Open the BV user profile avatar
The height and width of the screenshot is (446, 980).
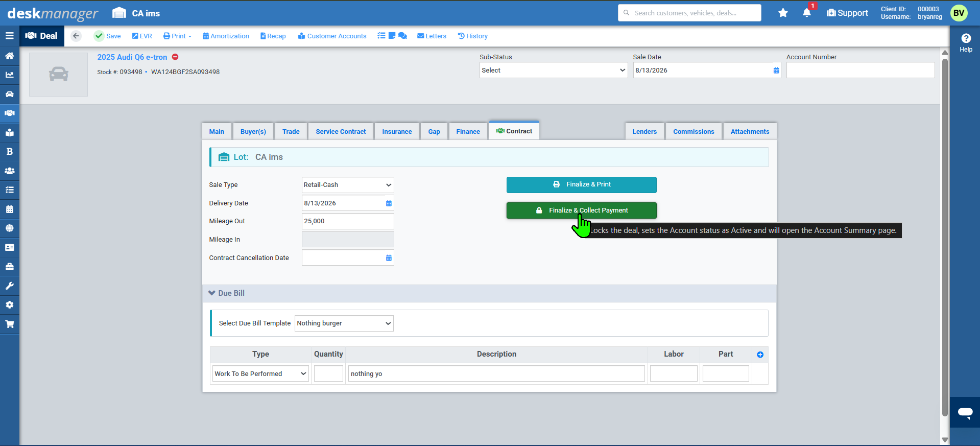(959, 13)
